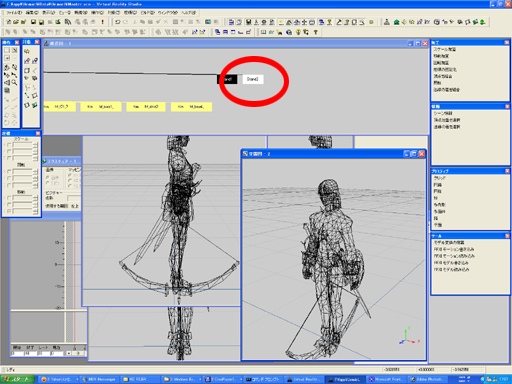Click the Redo arrow icon
This screenshot has height=384, width=512.
click(125, 22)
